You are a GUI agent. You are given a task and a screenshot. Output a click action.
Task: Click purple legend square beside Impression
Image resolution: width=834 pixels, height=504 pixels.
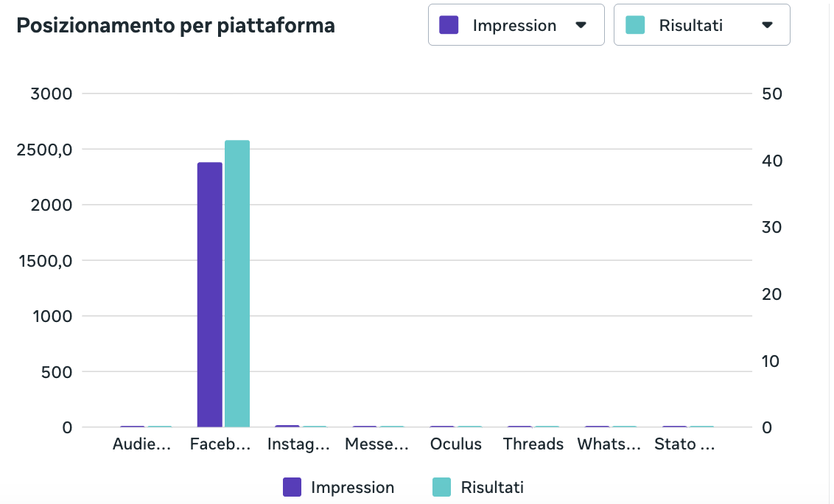292,487
